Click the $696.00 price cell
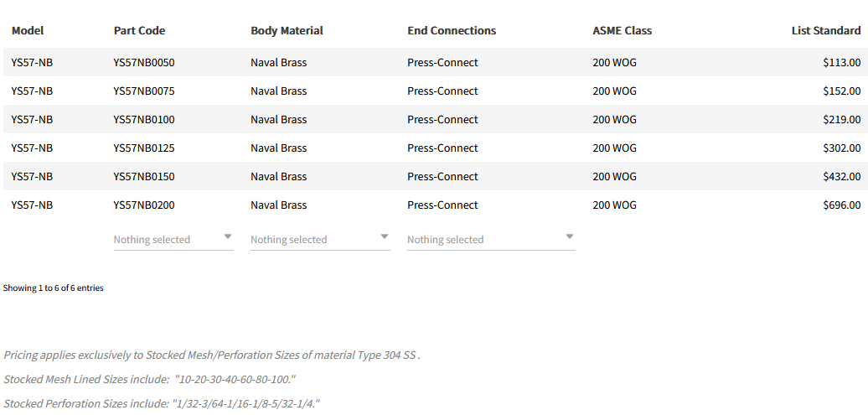Screen dimensions: 868x415 [841, 205]
